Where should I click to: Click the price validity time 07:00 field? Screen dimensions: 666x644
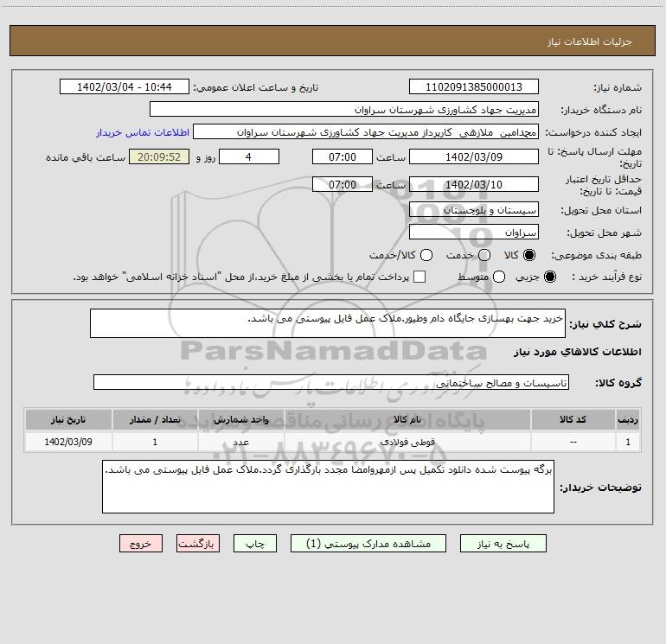click(x=343, y=184)
